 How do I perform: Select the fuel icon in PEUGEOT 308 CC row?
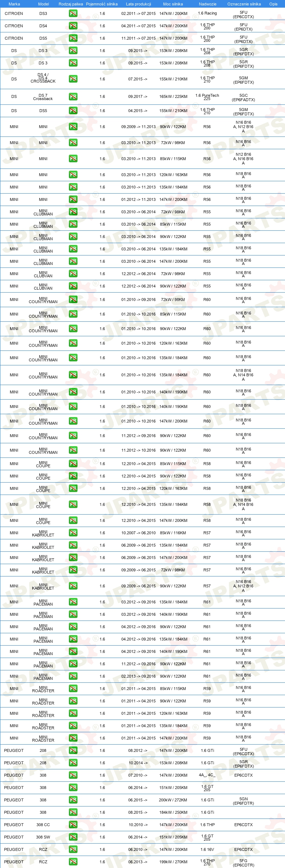73,825
